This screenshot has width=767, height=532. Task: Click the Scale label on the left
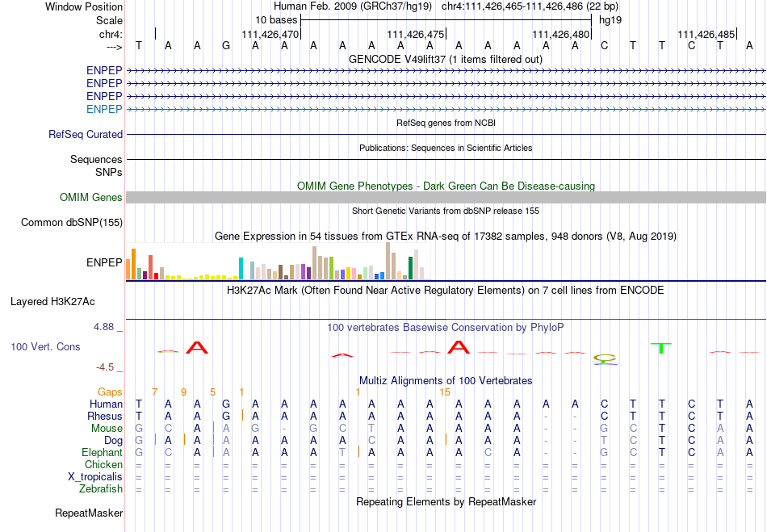point(109,20)
